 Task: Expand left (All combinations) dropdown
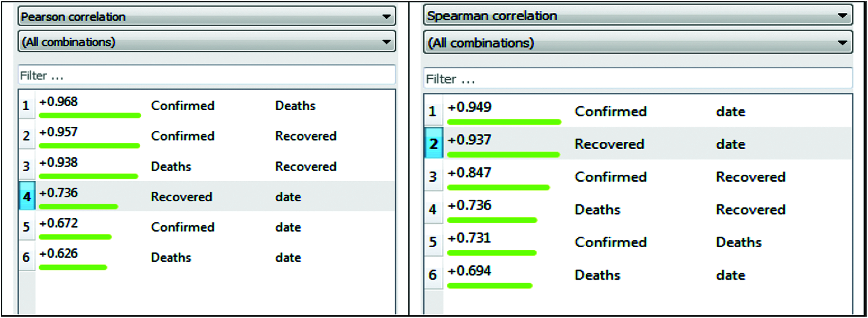pos(206,42)
